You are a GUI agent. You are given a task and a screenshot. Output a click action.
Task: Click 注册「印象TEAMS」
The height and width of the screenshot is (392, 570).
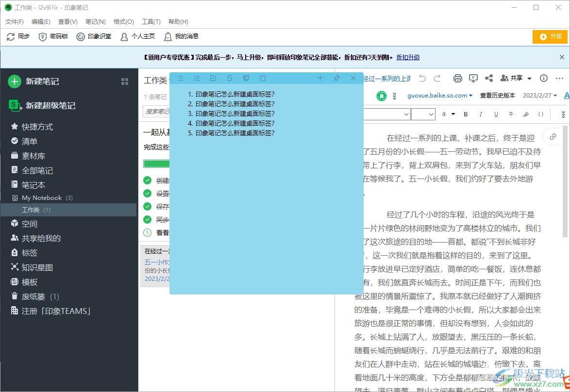point(50,311)
